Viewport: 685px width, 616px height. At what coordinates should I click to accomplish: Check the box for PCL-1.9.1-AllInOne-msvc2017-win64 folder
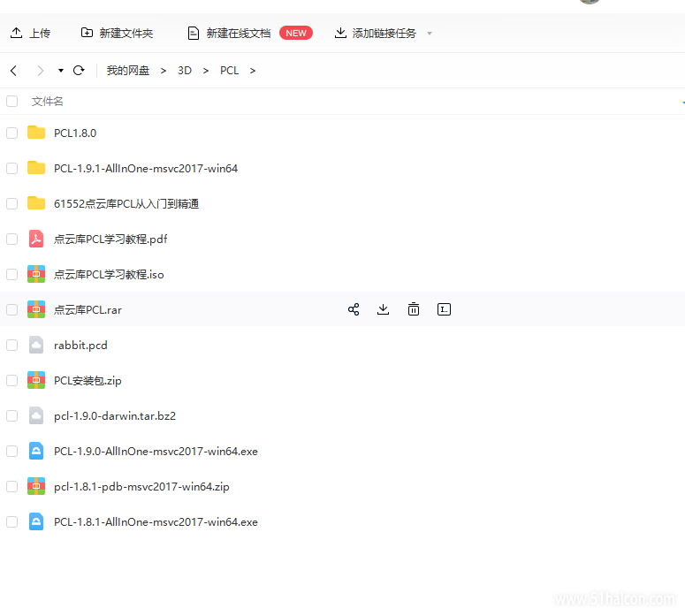(x=11, y=168)
